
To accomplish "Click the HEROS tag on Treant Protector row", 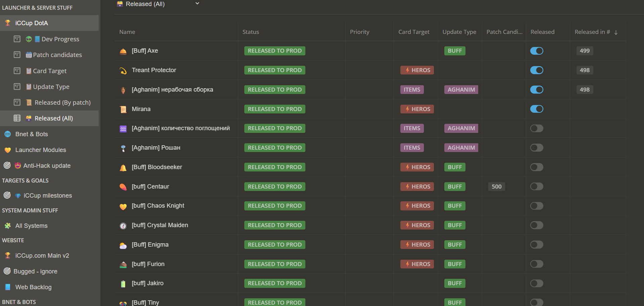I will (x=417, y=70).
